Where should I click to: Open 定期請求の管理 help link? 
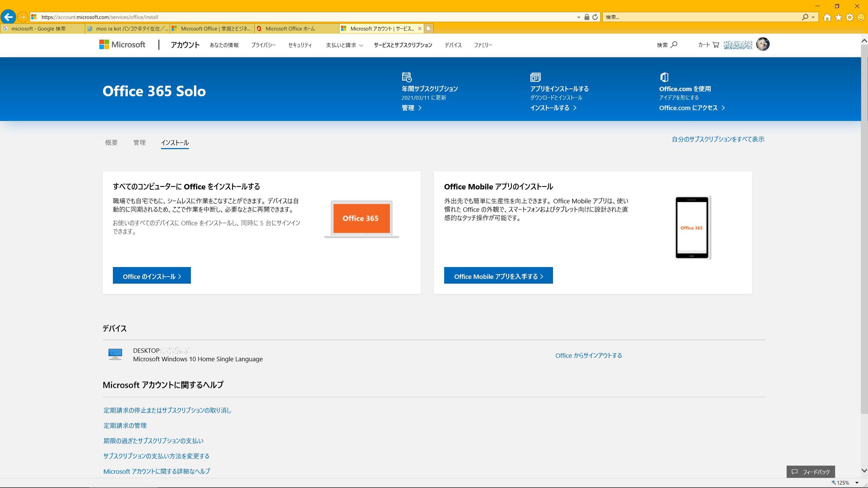coord(125,426)
